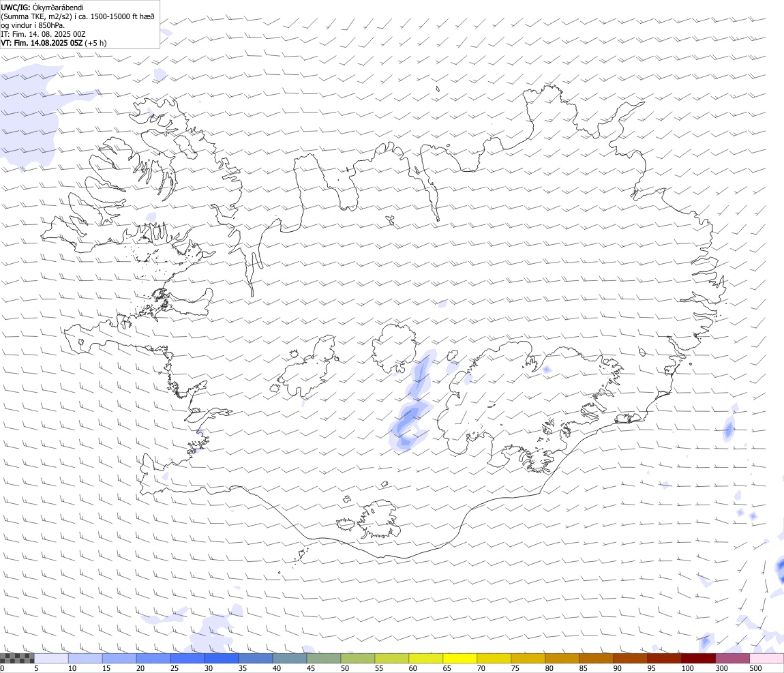Select the legend label '70'

(481, 668)
